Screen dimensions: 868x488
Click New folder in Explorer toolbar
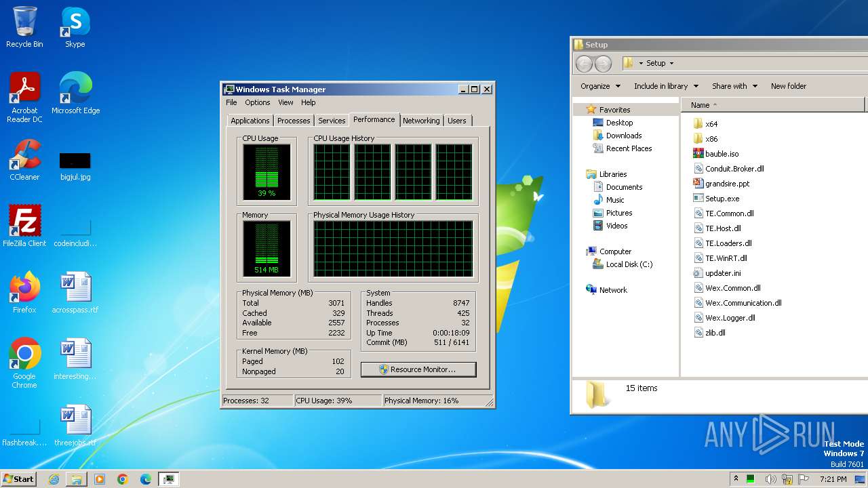pos(789,86)
